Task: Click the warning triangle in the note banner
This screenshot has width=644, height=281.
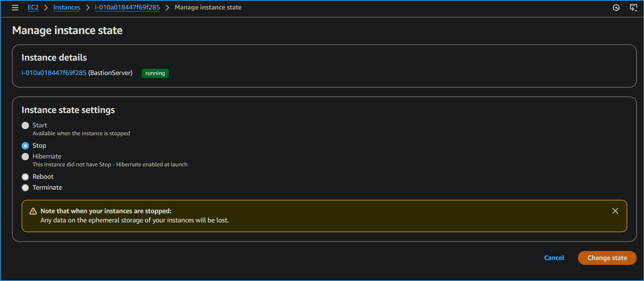Action: click(x=32, y=211)
